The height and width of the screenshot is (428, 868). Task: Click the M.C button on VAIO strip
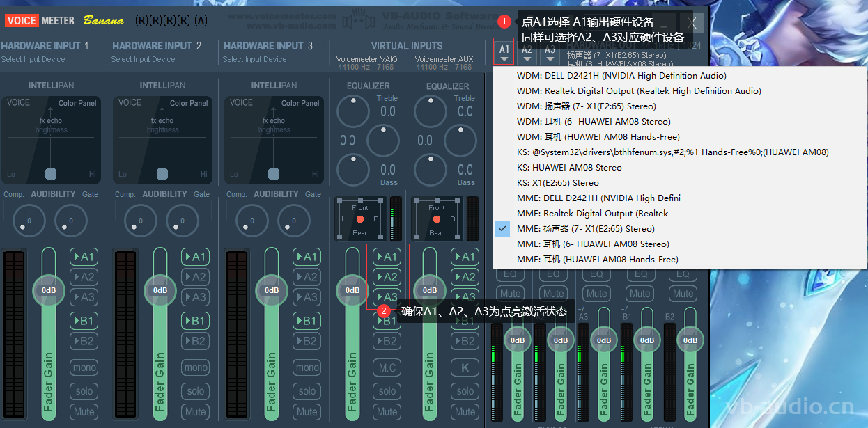click(386, 367)
